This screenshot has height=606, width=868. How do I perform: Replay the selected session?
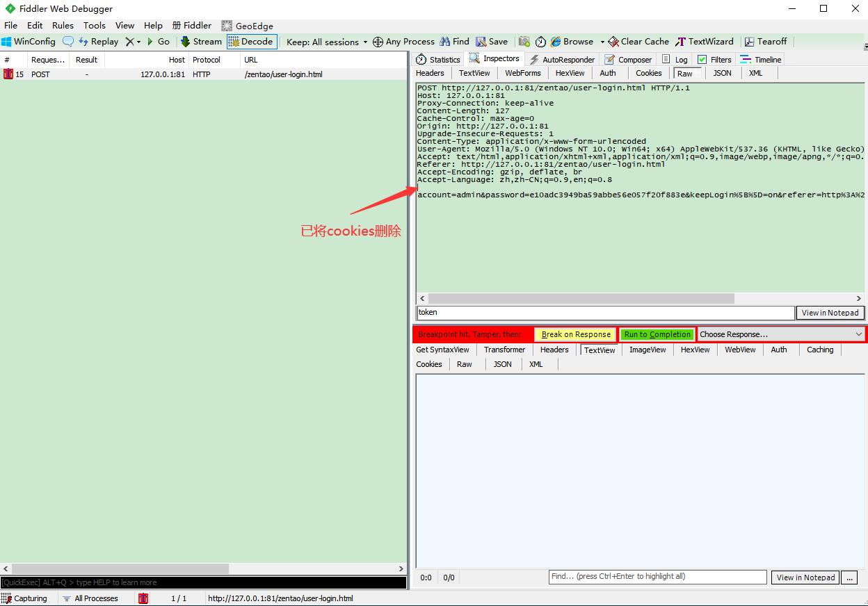click(98, 42)
